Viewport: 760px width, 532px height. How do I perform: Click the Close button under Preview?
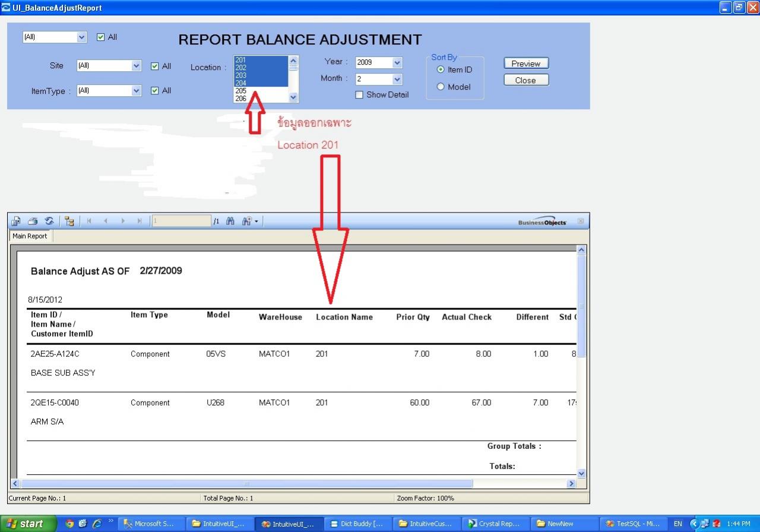click(x=526, y=80)
